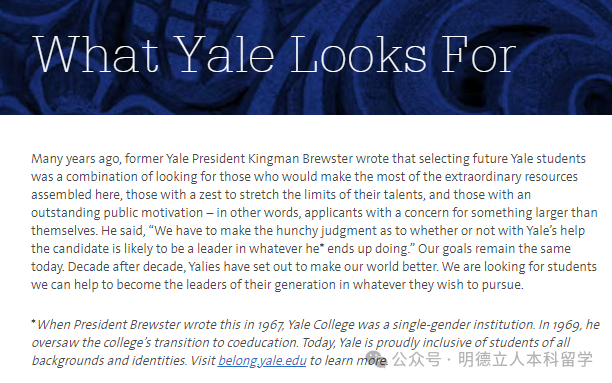Viewport: 612px width, 383px height.
Task: Click the '公众号' watermark label
Action: 416,359
